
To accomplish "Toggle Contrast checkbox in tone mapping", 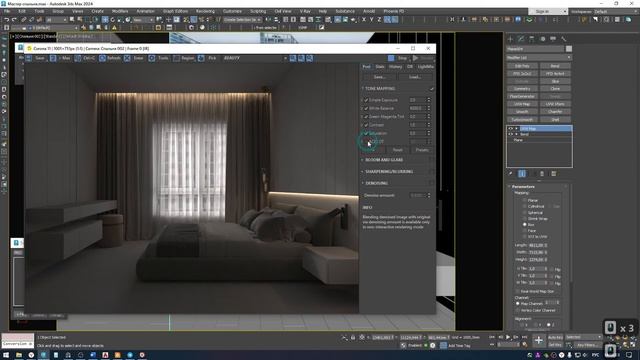I will 366,125.
